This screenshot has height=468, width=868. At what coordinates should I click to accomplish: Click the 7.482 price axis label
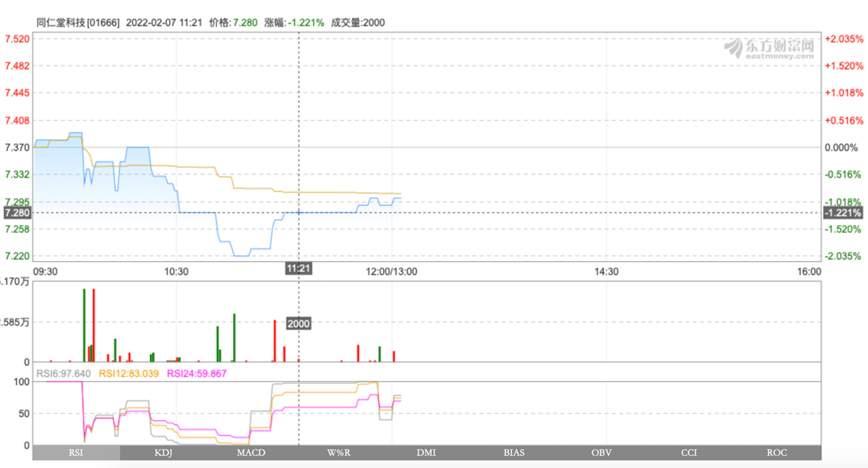tap(17, 66)
